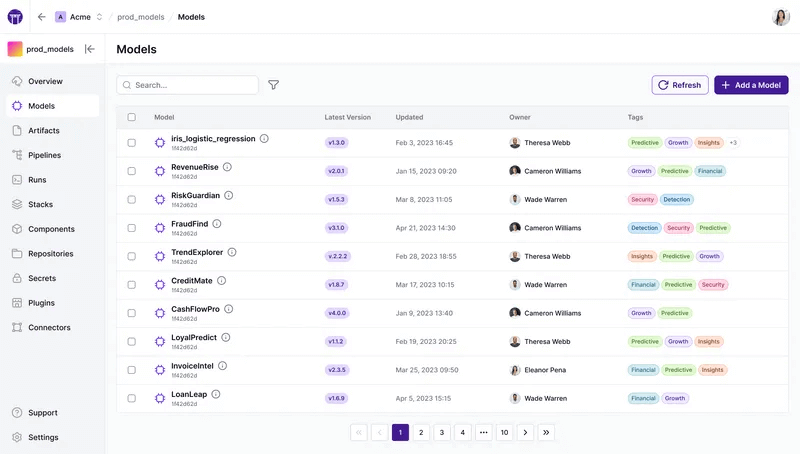Click info icon beside FraudFind
The width and height of the screenshot is (800, 454).
[x=217, y=224]
